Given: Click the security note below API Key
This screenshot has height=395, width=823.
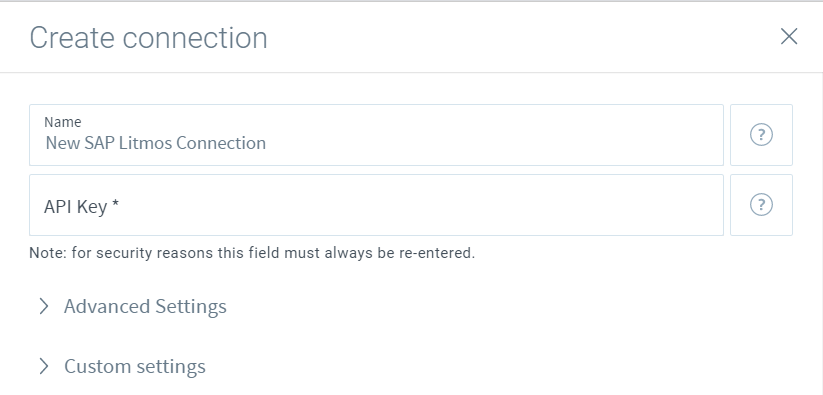Looking at the screenshot, I should coord(252,253).
